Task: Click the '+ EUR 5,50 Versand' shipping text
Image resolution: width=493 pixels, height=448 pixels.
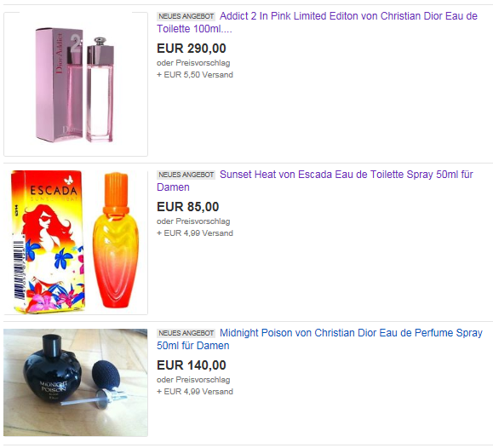Action: pos(195,75)
